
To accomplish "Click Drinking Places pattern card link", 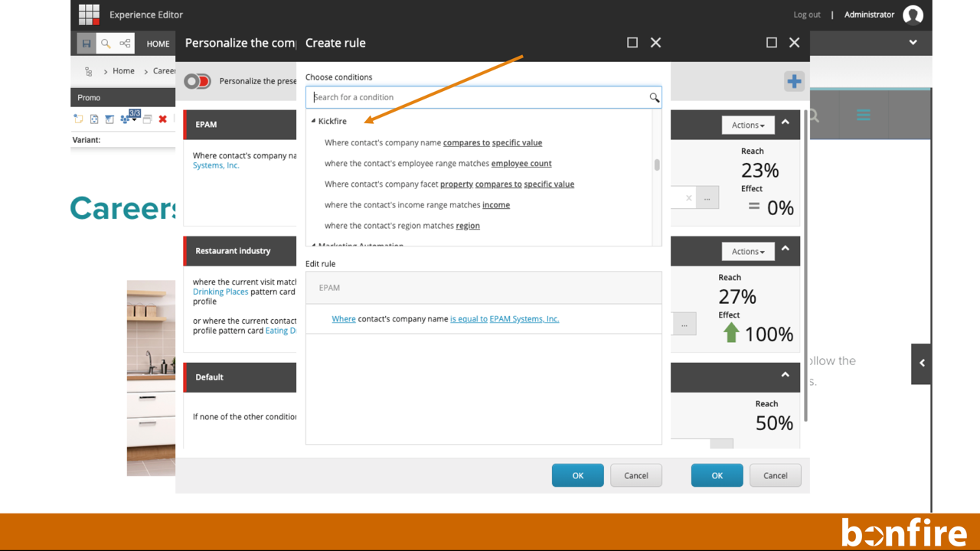I will pyautogui.click(x=220, y=292).
